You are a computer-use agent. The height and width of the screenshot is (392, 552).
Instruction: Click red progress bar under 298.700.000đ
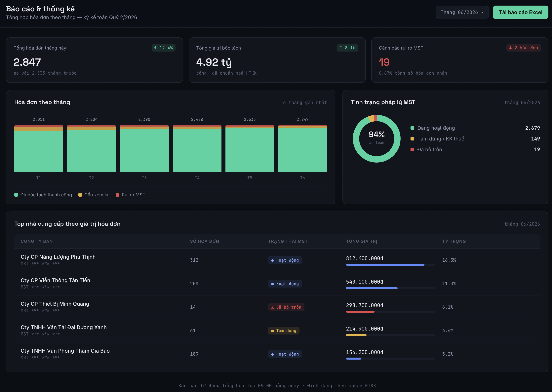pyautogui.click(x=360, y=312)
